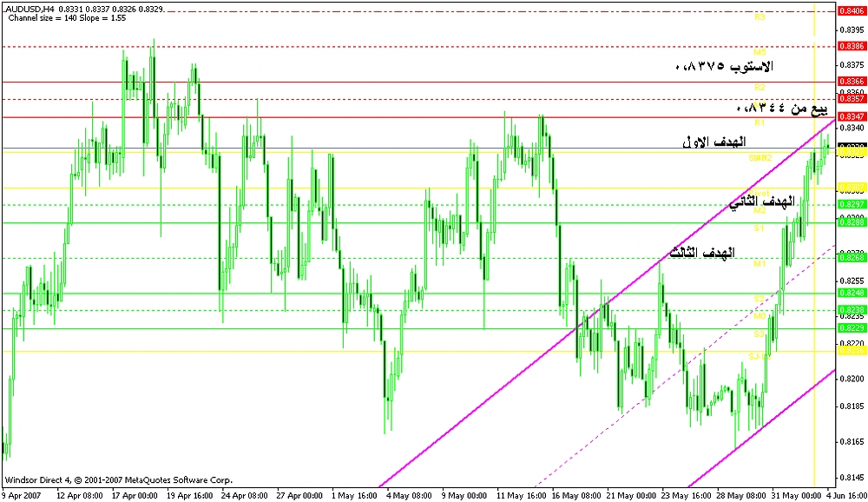868x502 pixels.
Task: Click the red 0.8386 price tag
Action: (x=852, y=46)
